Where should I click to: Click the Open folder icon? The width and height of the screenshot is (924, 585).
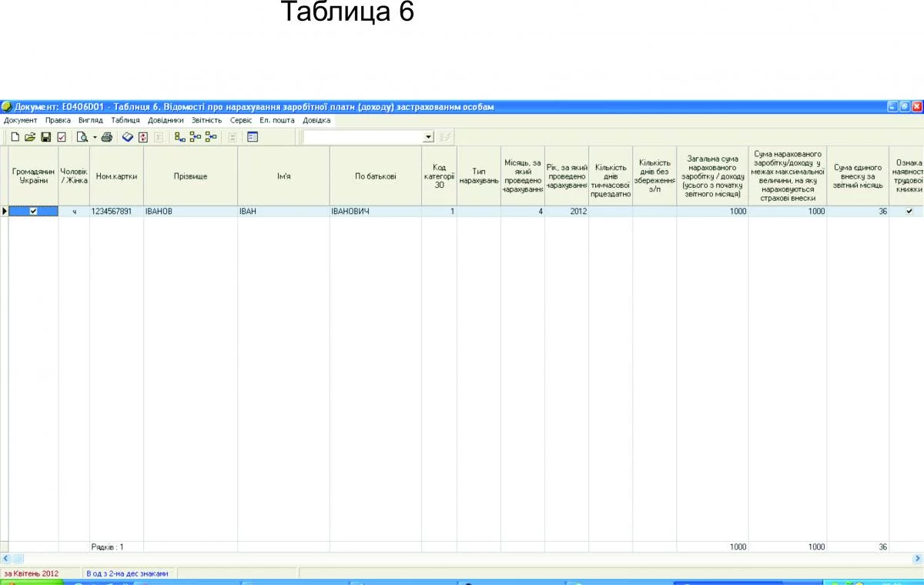tap(30, 137)
